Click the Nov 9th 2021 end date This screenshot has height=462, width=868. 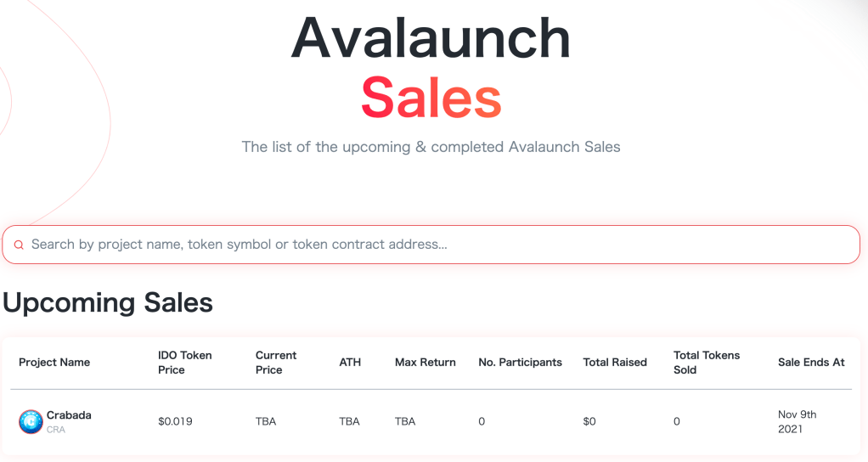797,422
